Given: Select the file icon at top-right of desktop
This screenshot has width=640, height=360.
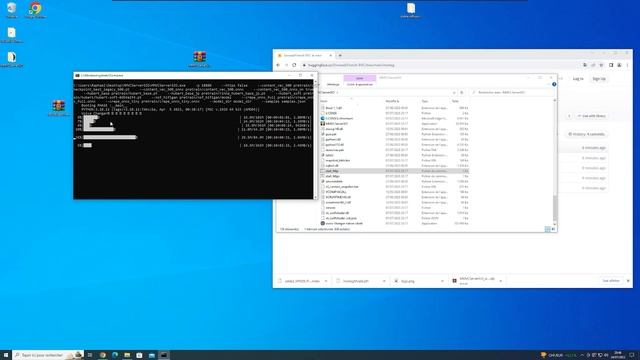Looking at the screenshot, I should (411, 10).
